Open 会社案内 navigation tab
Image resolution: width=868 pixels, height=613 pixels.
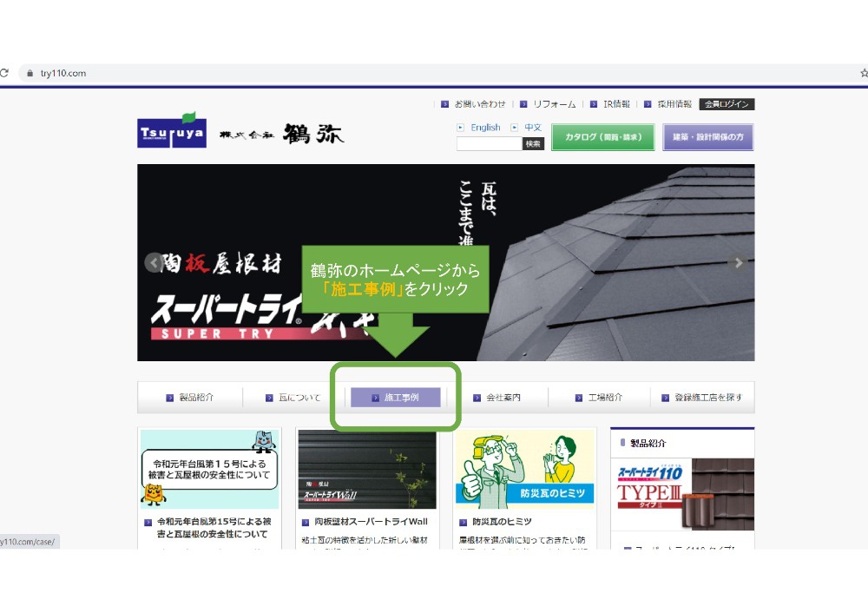pyautogui.click(x=497, y=398)
